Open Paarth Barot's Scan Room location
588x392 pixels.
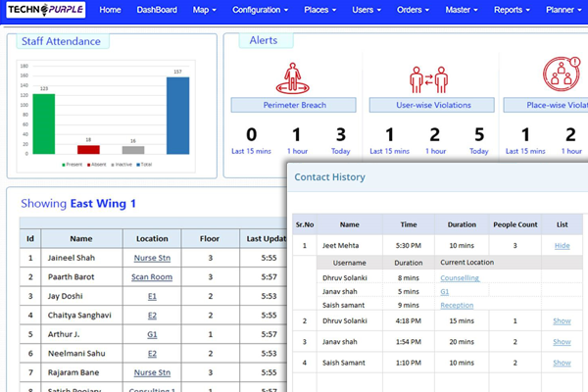pos(152,277)
